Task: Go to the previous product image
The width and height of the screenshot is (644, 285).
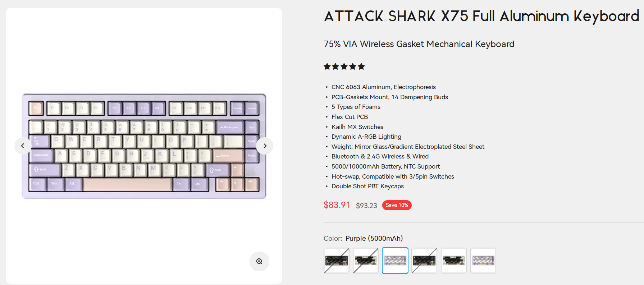Action: click(23, 146)
